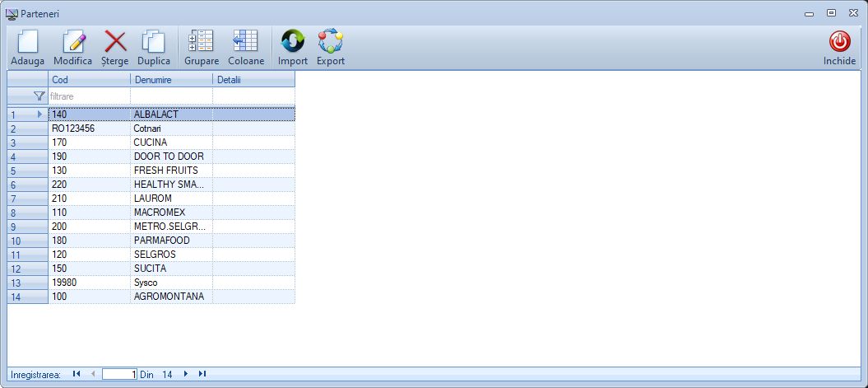This screenshot has height=388, width=868.
Task: Click the Cod column header
Action: click(90, 80)
